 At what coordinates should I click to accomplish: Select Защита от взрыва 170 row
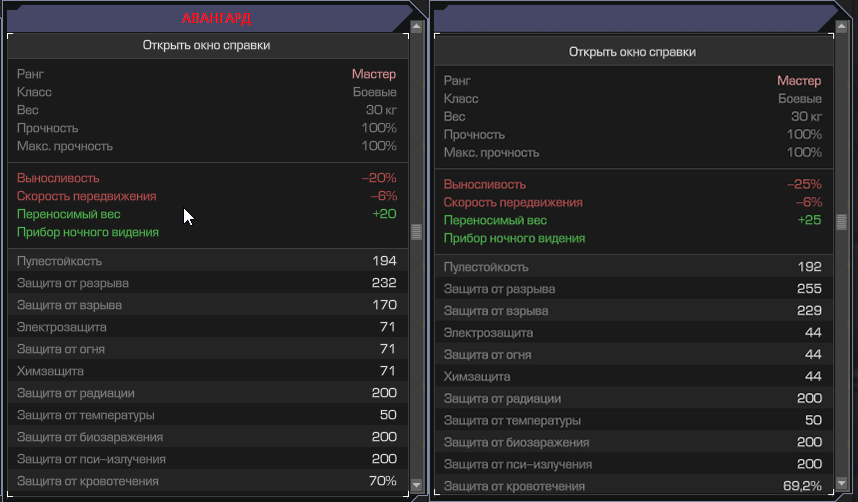pos(207,304)
